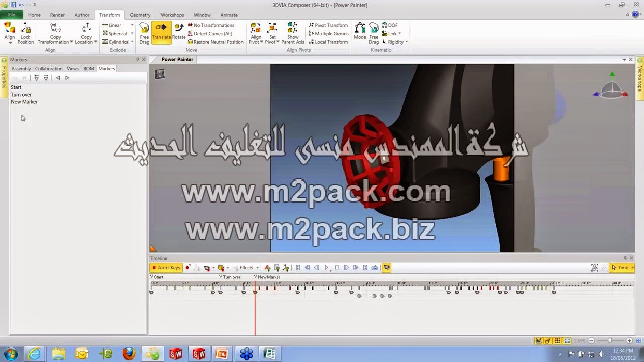This screenshot has width=644, height=362.
Task: Expand the Spherical explode dropdown
Action: 132,34
